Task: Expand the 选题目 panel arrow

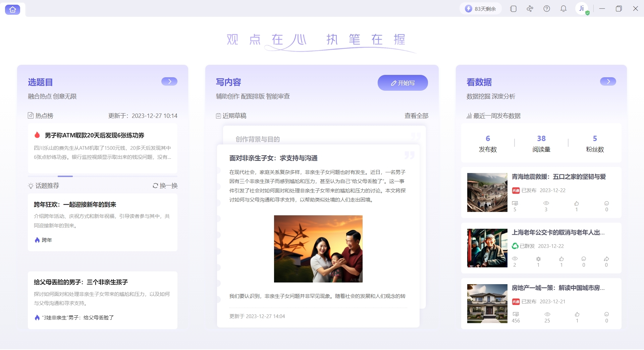Action: coord(169,82)
